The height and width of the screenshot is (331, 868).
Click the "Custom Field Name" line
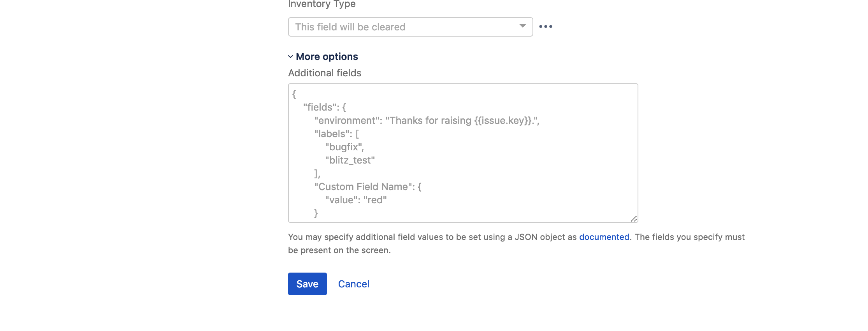click(x=368, y=187)
